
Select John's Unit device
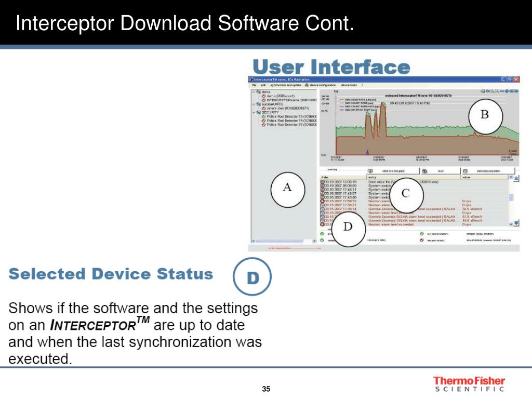288,108
